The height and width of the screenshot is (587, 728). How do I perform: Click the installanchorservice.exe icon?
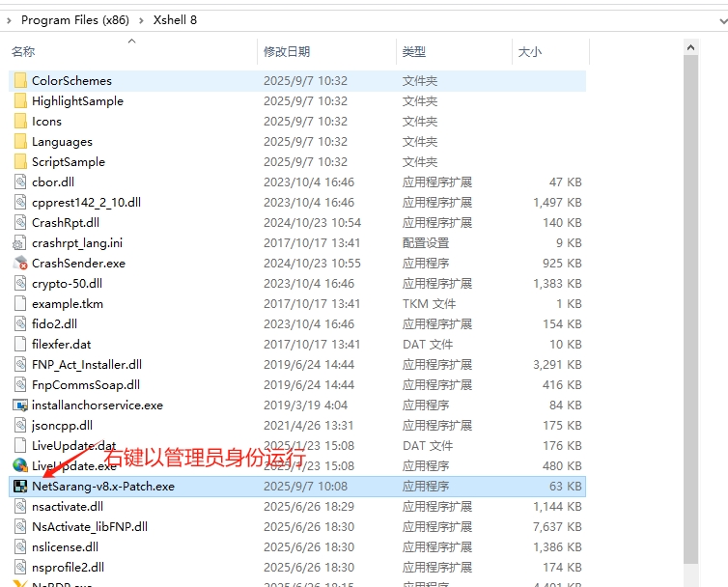click(x=20, y=405)
